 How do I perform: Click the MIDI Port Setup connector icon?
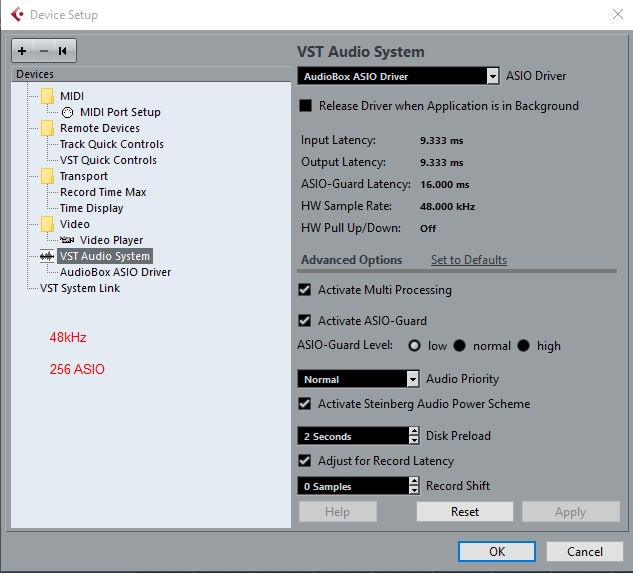67,112
